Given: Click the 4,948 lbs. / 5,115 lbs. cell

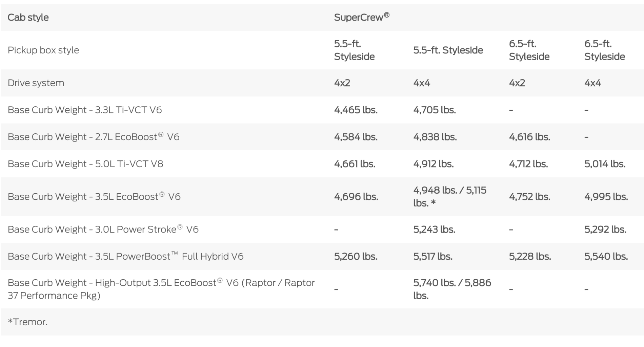Looking at the screenshot, I should [x=450, y=197].
